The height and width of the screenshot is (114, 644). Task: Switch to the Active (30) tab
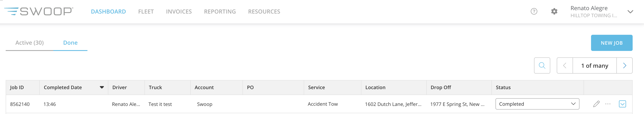(29, 43)
